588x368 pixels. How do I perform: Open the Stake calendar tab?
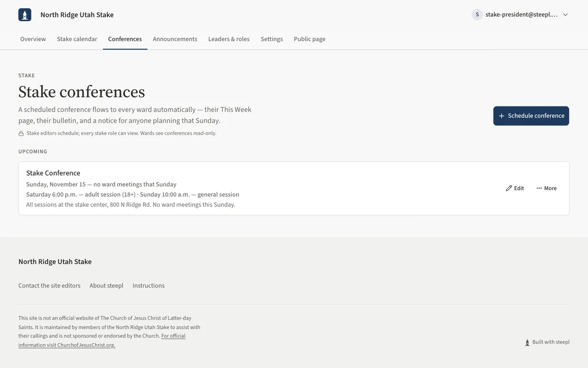pyautogui.click(x=77, y=39)
